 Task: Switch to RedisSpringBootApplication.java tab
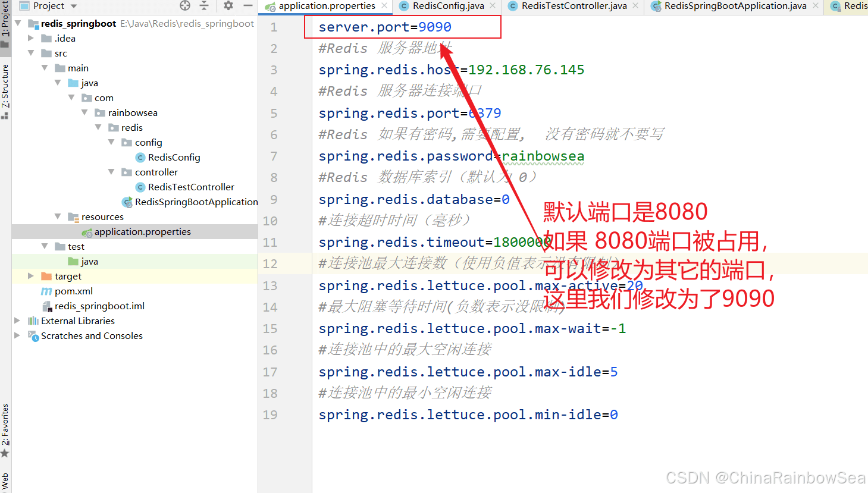(735, 6)
